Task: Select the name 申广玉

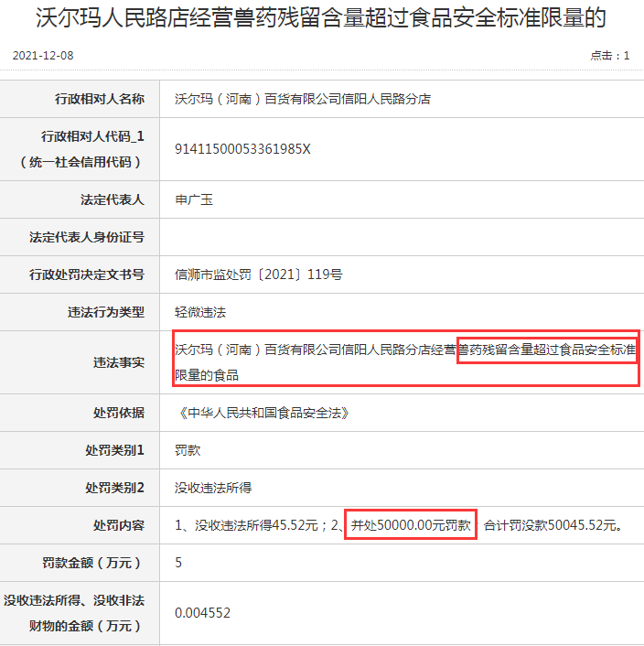Action: 194,199
